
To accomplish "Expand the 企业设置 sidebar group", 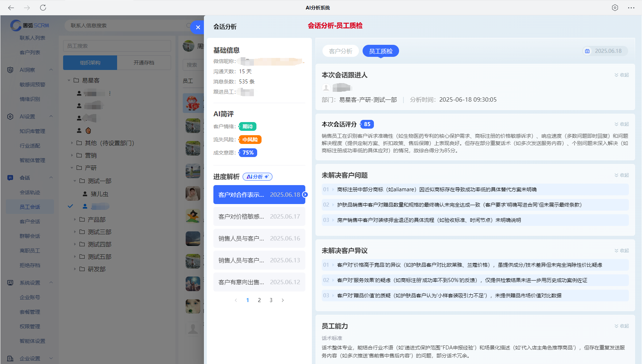I will pyautogui.click(x=51, y=359).
